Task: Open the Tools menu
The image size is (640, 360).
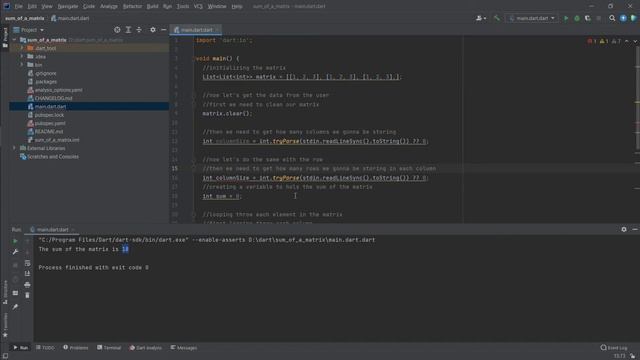Action: pos(182,6)
